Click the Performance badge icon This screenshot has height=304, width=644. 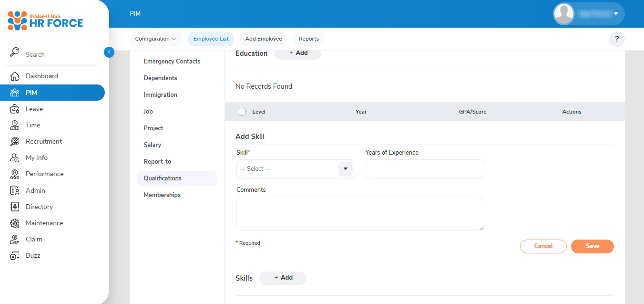15,174
